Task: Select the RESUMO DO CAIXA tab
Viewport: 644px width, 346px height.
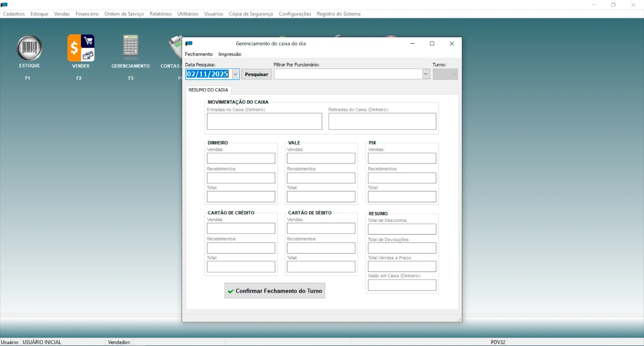Action: click(x=208, y=90)
